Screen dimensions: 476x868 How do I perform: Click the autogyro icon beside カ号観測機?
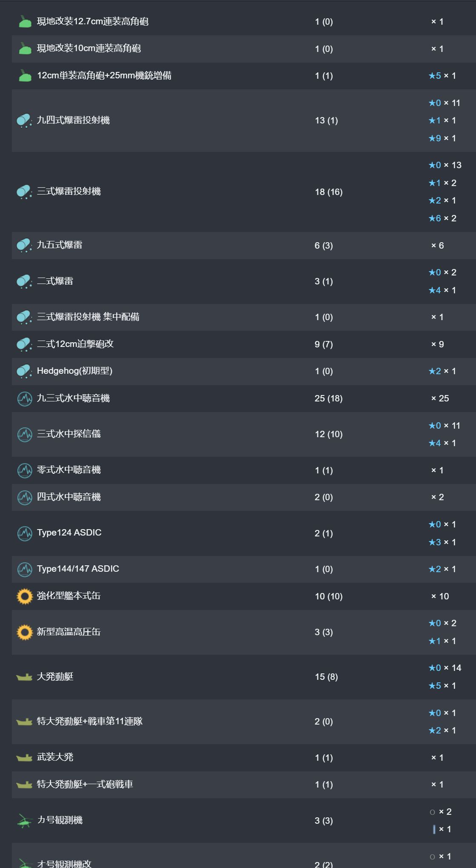pos(24,820)
